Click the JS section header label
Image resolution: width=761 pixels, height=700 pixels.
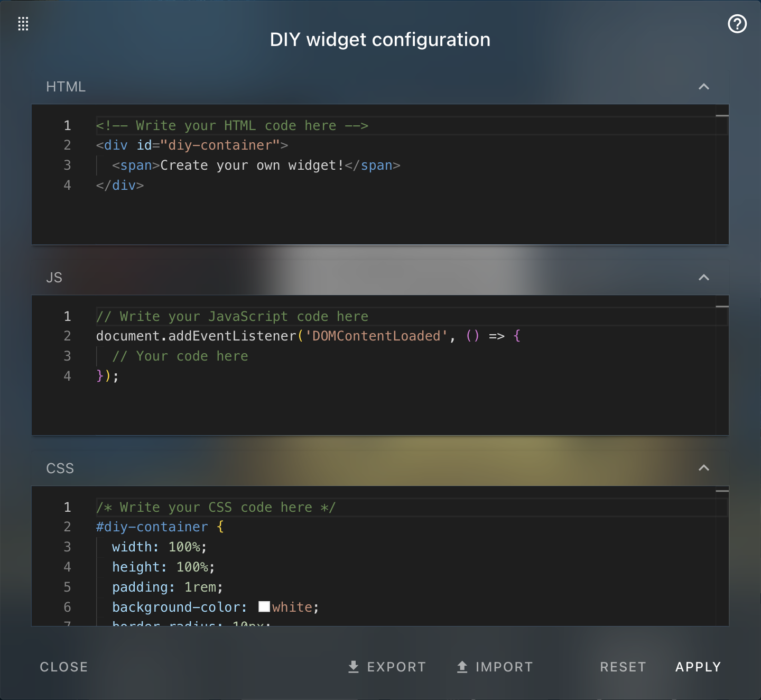pos(54,278)
